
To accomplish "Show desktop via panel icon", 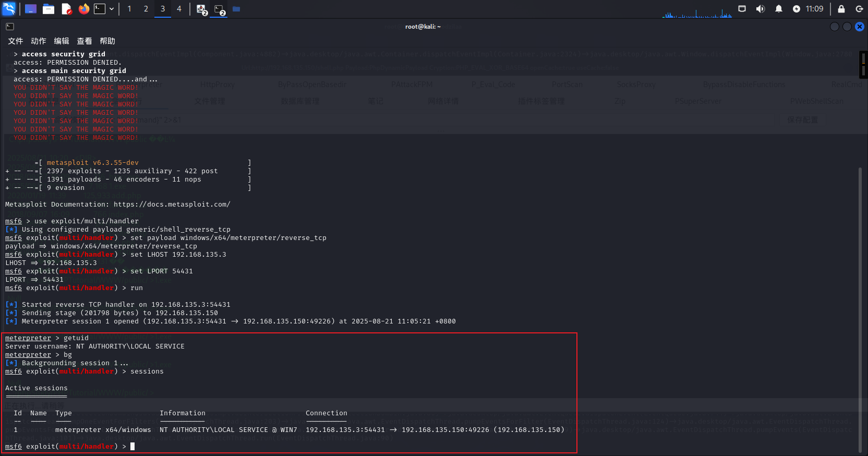I will [x=31, y=9].
